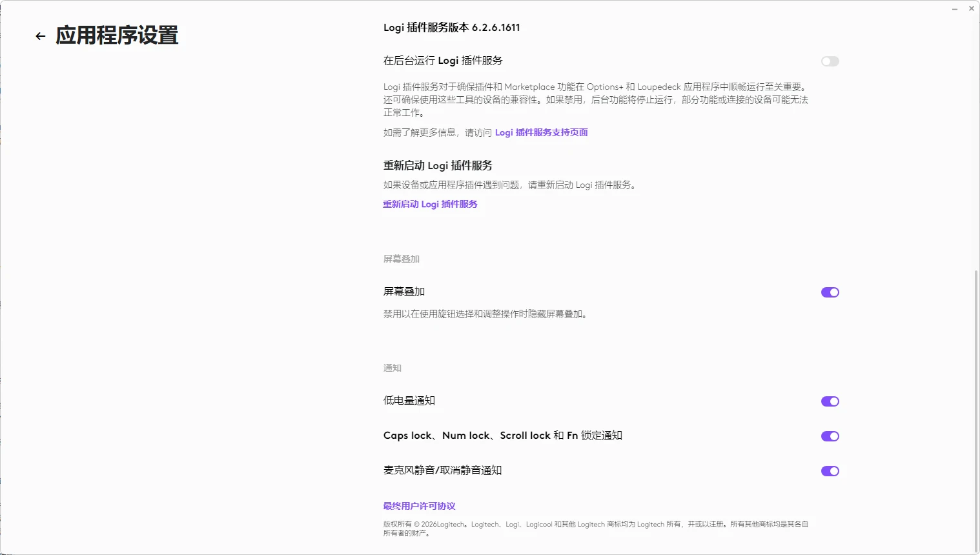
Task: Minimize the Logi Options+ window
Action: point(954,8)
